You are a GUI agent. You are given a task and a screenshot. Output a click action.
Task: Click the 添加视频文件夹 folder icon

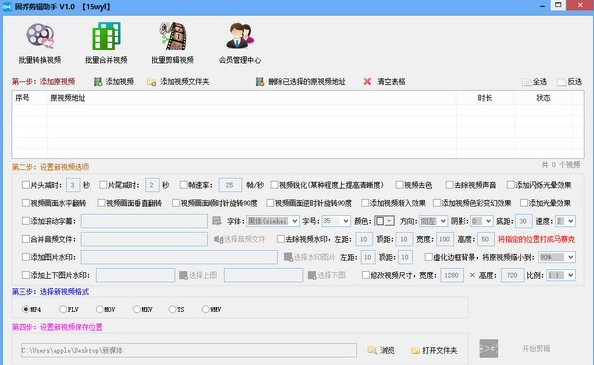[x=152, y=82]
